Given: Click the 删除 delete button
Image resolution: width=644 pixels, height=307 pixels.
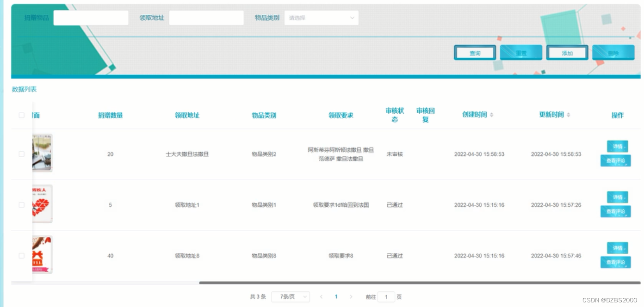Looking at the screenshot, I should (613, 53).
